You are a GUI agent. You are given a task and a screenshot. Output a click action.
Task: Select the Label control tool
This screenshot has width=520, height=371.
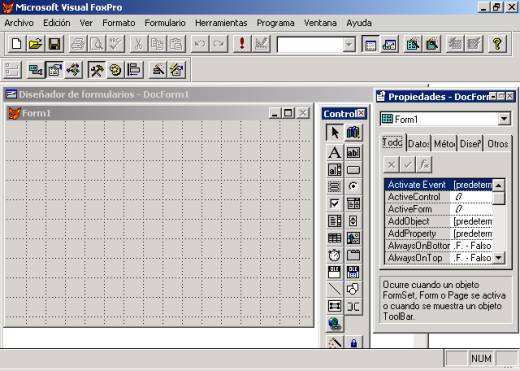coord(334,153)
